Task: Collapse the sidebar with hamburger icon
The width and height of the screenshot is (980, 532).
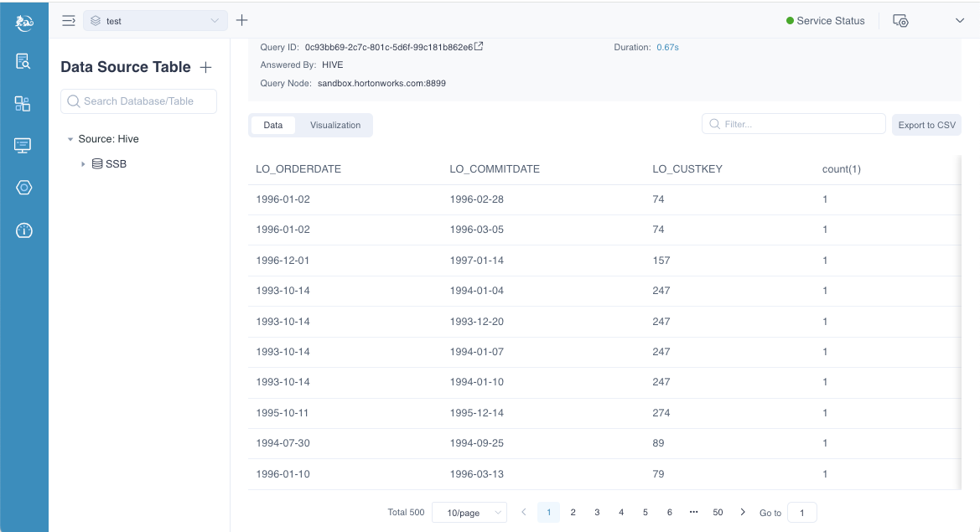Action: 69,20
